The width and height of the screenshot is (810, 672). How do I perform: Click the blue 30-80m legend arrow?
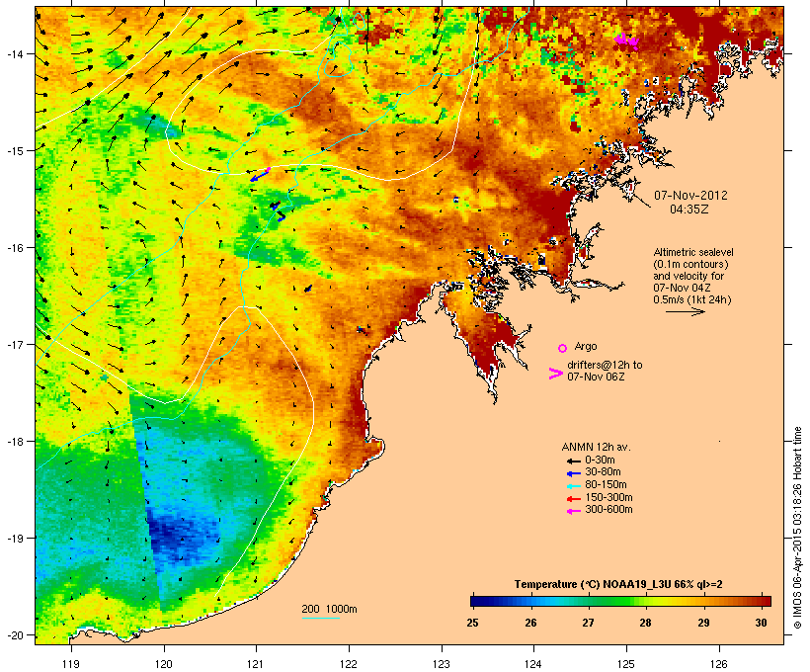[573, 473]
